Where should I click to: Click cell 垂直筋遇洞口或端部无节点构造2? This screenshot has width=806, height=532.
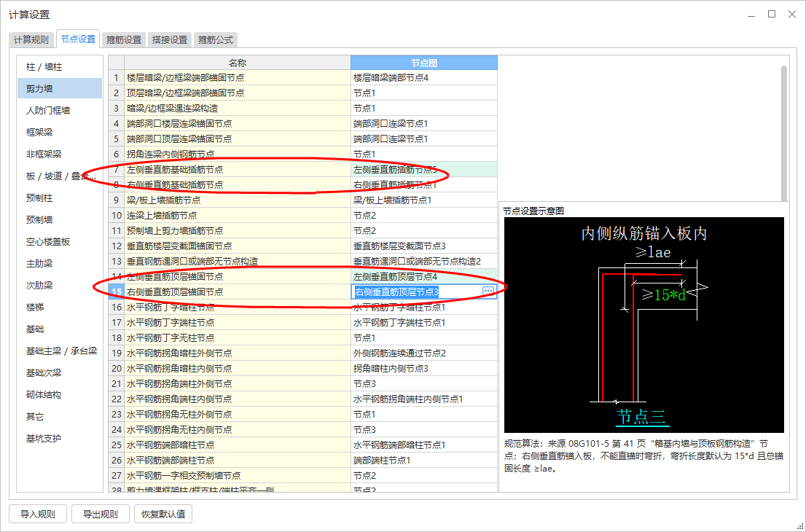click(424, 261)
